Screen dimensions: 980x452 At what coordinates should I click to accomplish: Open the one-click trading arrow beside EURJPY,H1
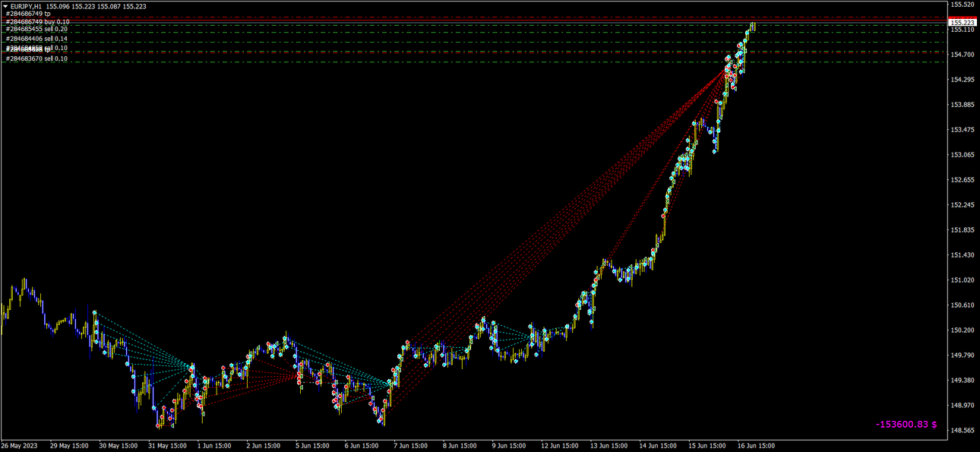point(5,6)
